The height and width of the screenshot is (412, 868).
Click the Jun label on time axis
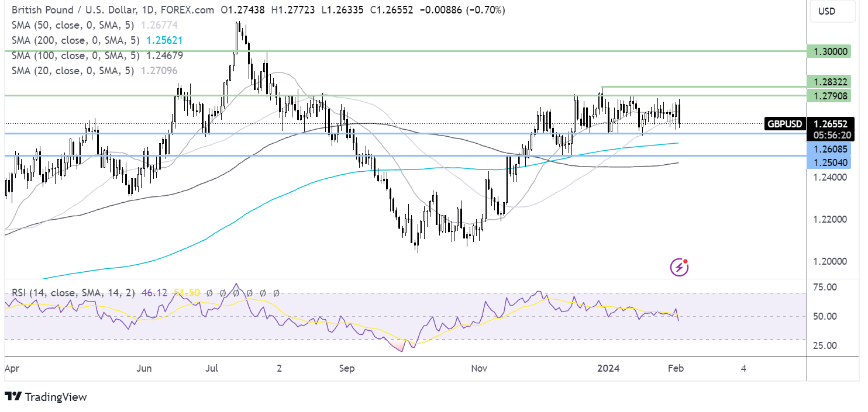coord(144,368)
